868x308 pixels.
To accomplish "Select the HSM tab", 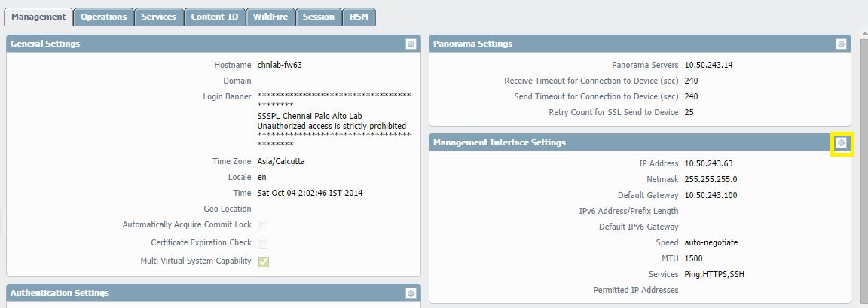I will coord(359,17).
